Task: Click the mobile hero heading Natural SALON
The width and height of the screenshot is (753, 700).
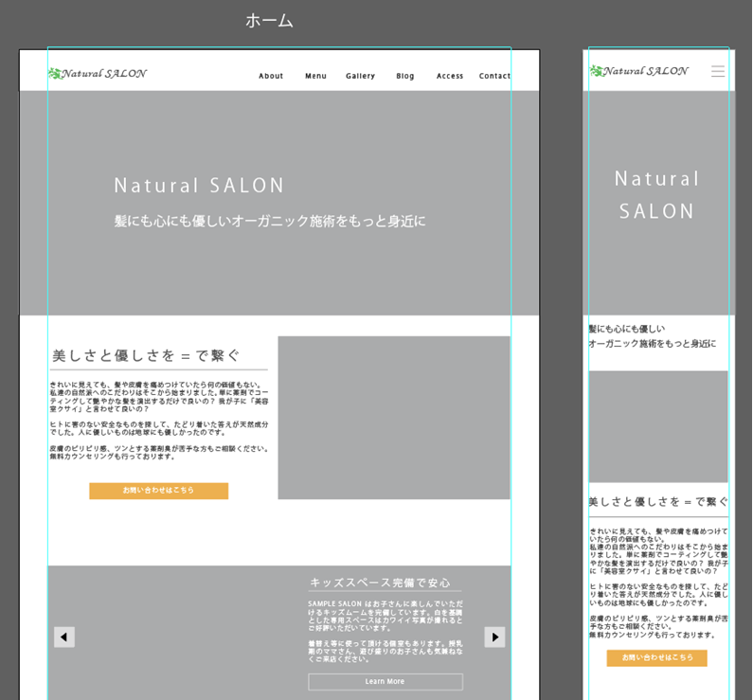Action: [x=656, y=195]
